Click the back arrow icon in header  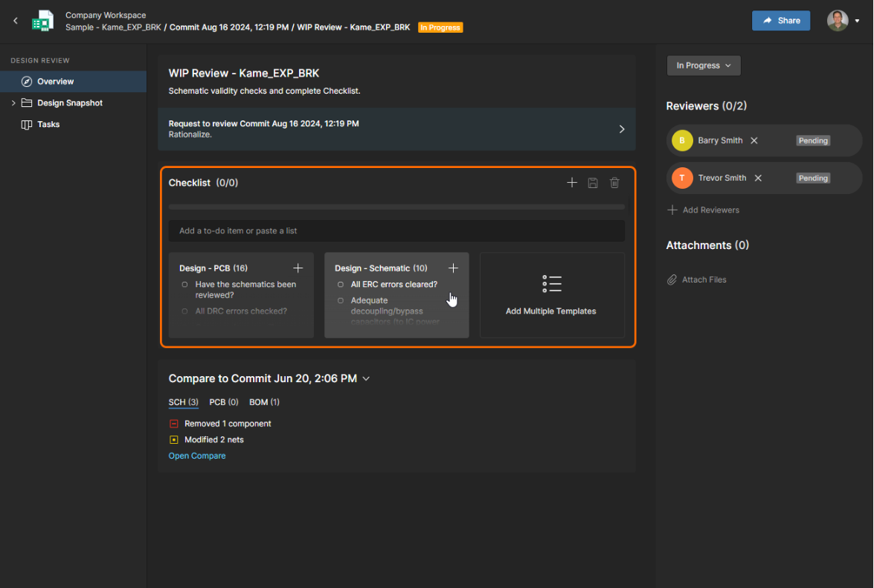coord(16,21)
